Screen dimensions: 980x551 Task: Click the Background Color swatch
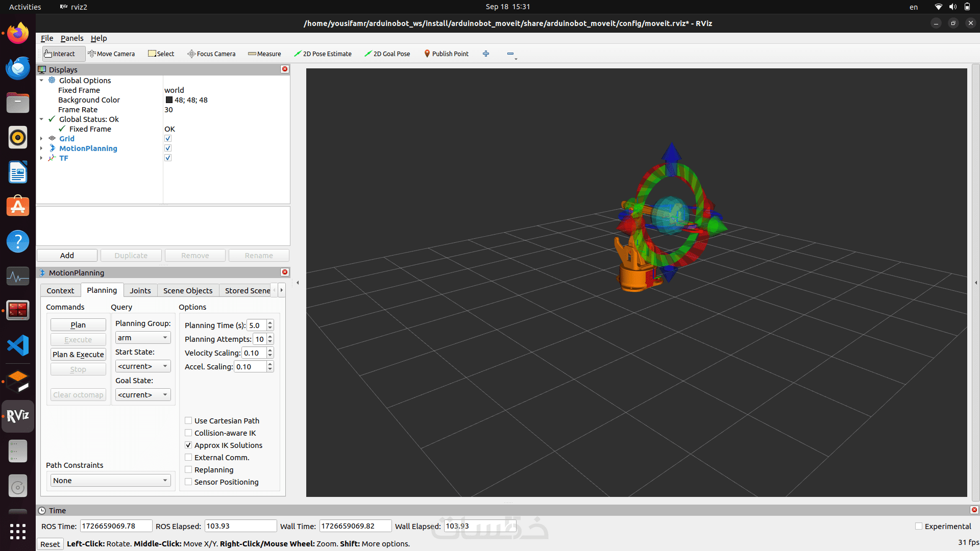169,100
